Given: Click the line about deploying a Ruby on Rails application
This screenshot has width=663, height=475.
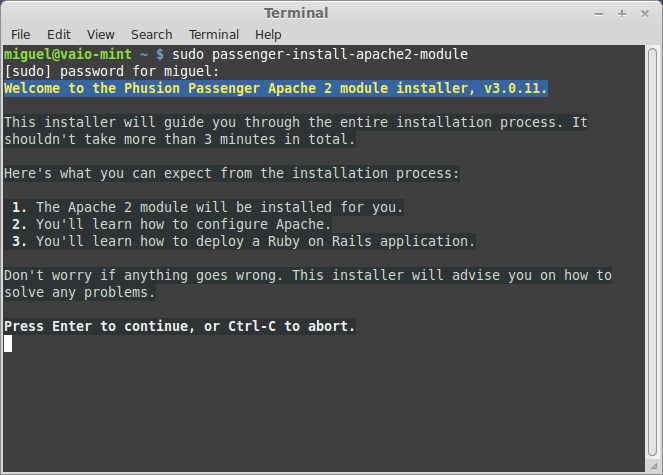Looking at the screenshot, I should click(244, 241).
